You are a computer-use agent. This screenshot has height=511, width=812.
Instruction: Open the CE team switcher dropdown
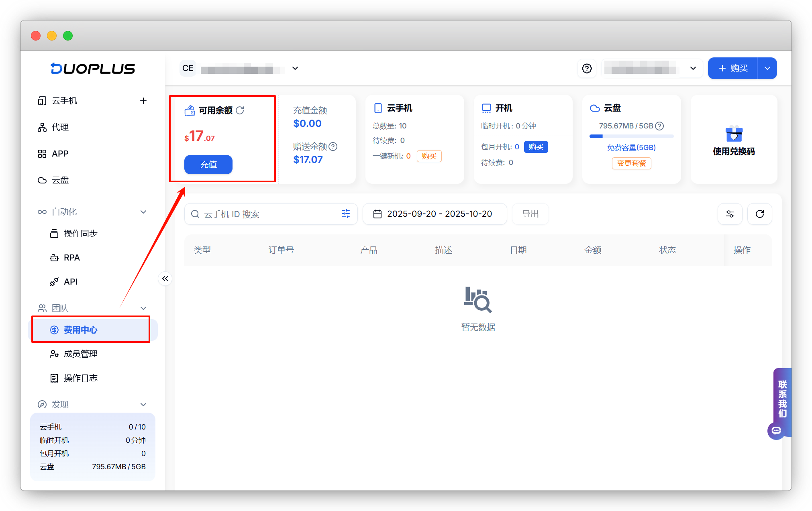click(x=295, y=68)
